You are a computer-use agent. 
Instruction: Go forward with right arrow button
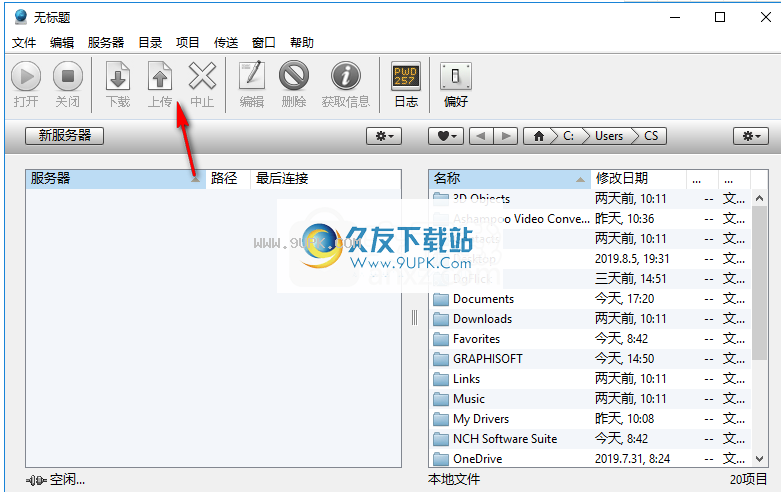(x=506, y=136)
